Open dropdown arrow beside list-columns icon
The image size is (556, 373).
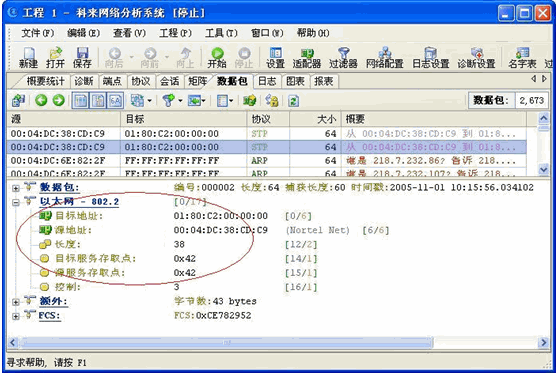point(231,101)
